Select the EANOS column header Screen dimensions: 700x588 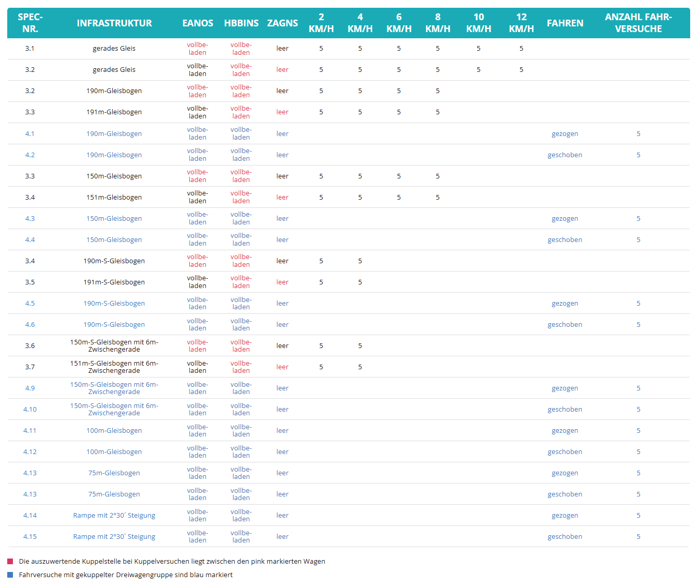[197, 23]
